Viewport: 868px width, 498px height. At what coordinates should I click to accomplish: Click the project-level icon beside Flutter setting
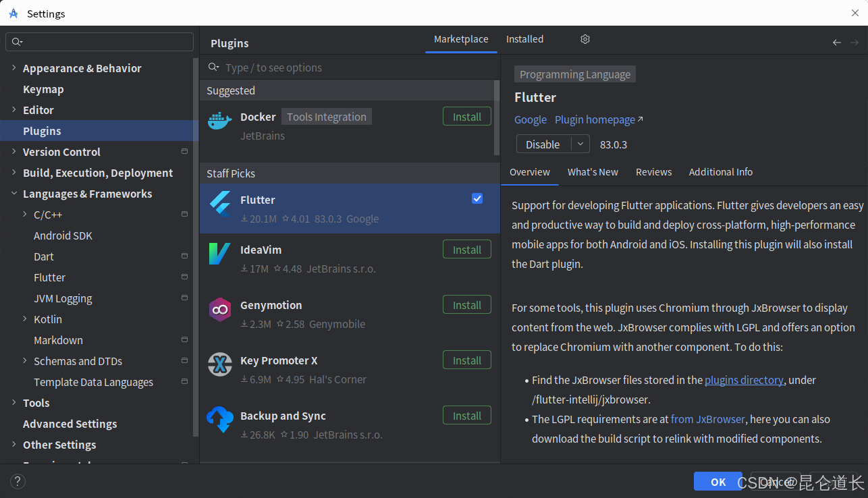(x=184, y=277)
